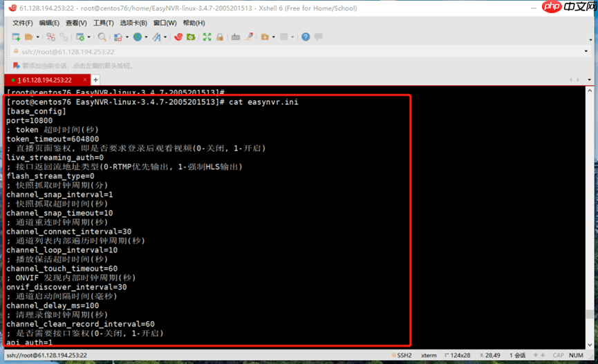Click the SSH2 indicator in the status bar
The width and height of the screenshot is (598, 364).
(x=402, y=355)
